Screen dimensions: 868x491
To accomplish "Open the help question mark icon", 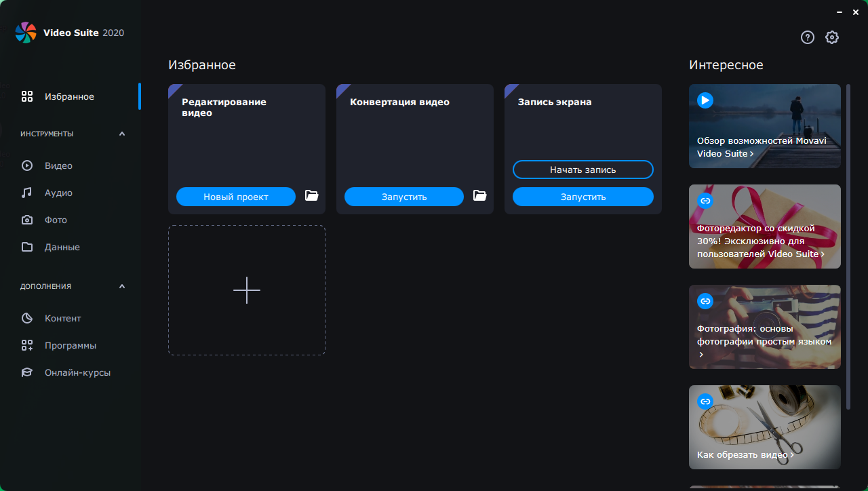I will (807, 37).
